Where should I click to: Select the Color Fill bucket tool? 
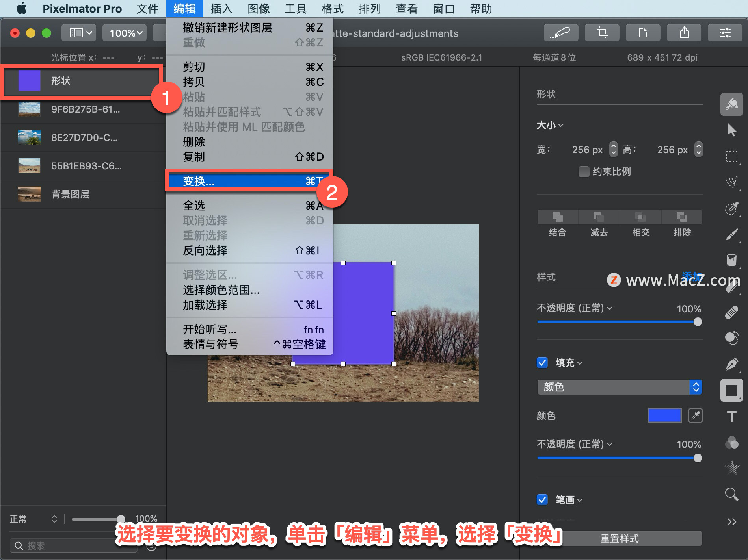(731, 260)
